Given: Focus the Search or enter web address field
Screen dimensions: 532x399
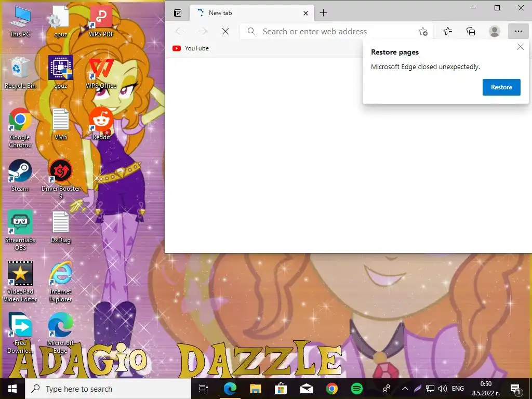Looking at the screenshot, I should [x=336, y=32].
